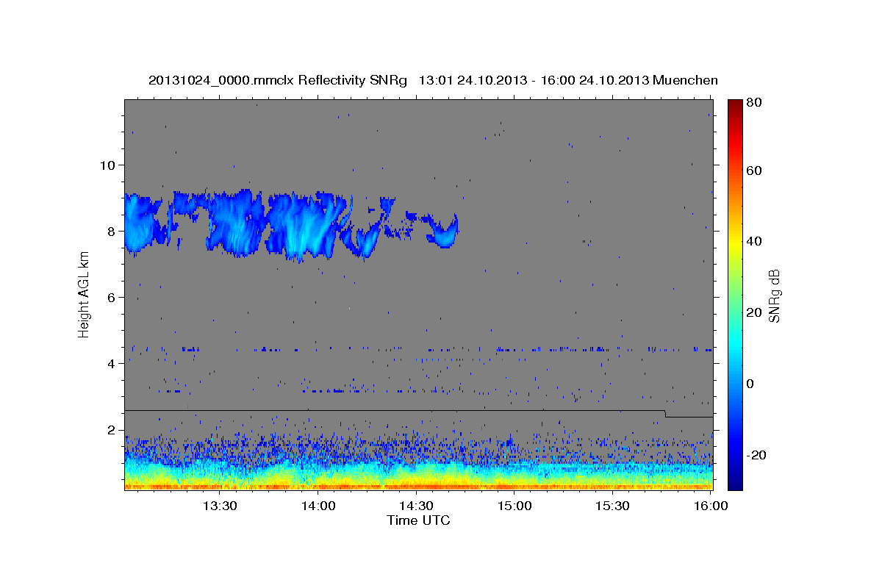Click the SNRg dB colorbar title
The height and width of the screenshot is (588, 882).
775,295
